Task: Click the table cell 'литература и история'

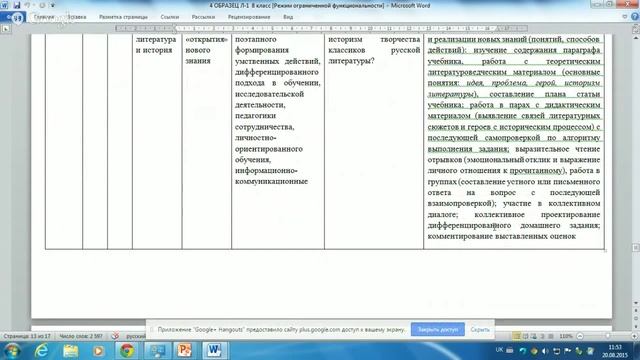Action: click(x=156, y=45)
